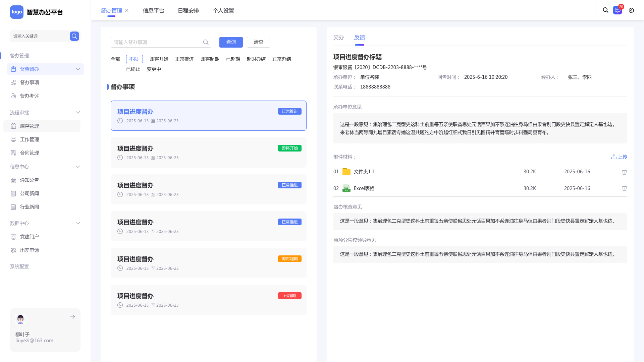The image size is (644, 362).
Task: Filter by 即将超期 status
Action: pos(210,59)
